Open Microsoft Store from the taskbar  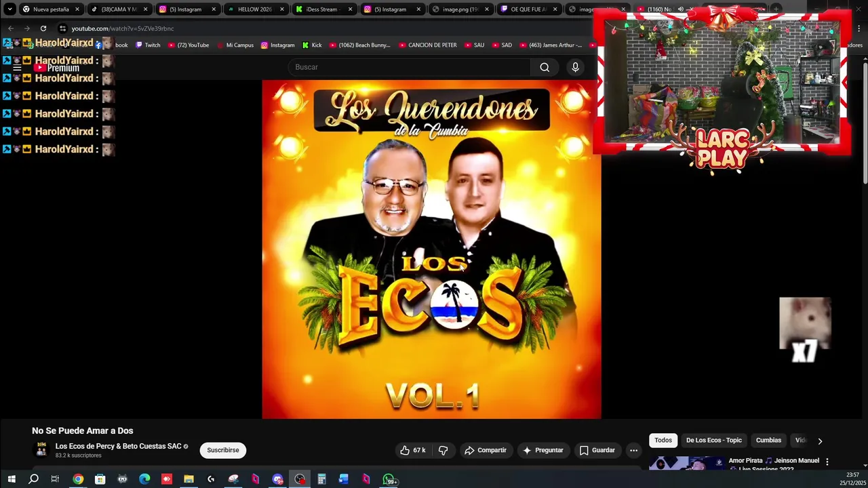pyautogui.click(x=100, y=479)
